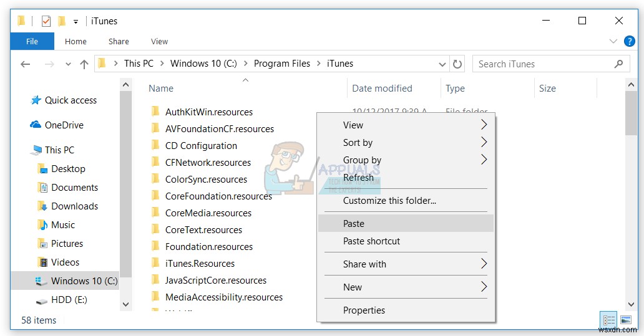
Task: Click the iTunes segment in address path
Action: (x=340, y=64)
